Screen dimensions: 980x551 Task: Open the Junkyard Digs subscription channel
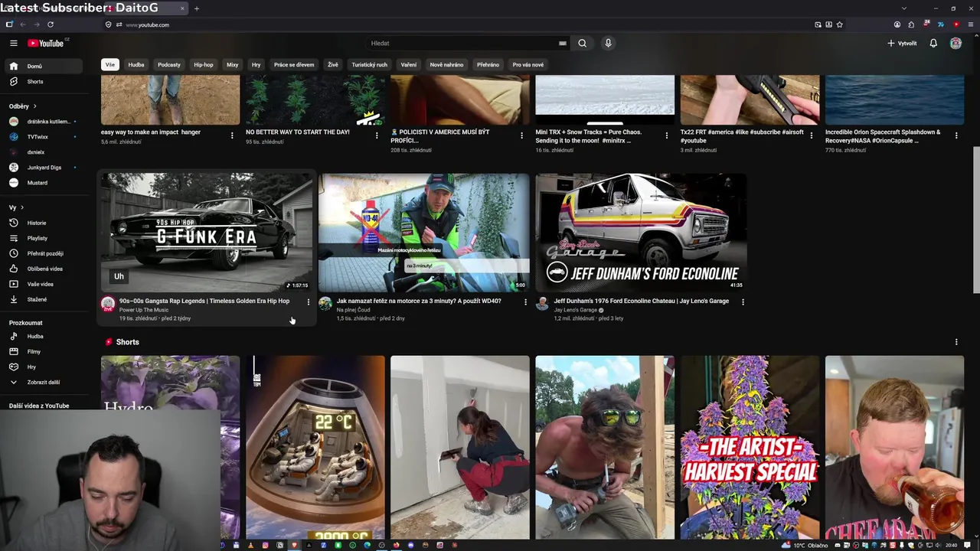pyautogui.click(x=44, y=168)
